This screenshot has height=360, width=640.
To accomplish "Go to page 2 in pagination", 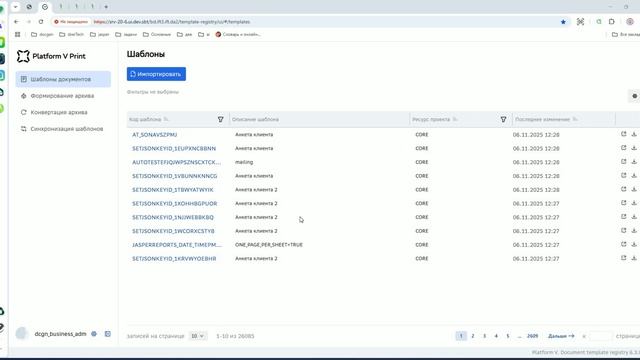I will pyautogui.click(x=473, y=336).
